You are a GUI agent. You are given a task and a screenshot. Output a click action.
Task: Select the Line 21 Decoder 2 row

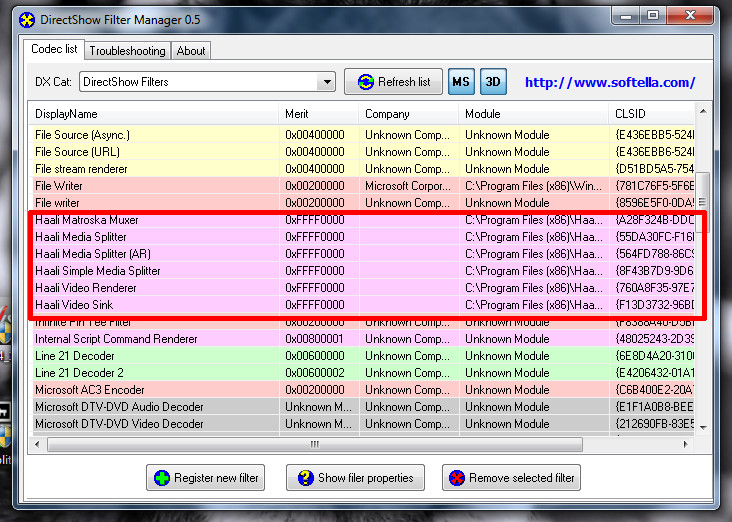(x=363, y=373)
